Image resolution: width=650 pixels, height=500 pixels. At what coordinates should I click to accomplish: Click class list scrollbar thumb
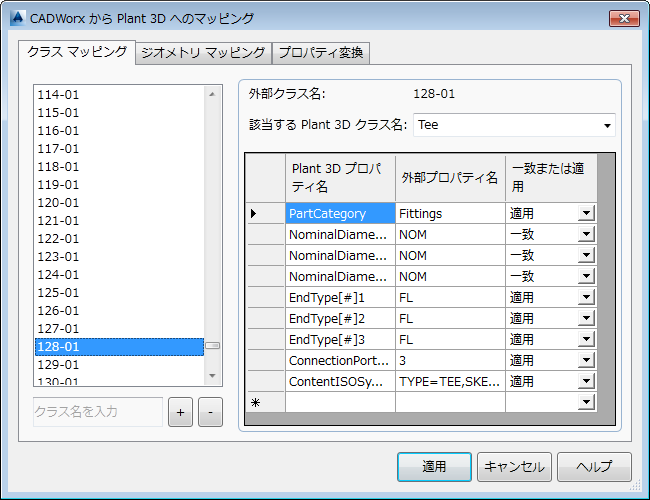(212, 345)
